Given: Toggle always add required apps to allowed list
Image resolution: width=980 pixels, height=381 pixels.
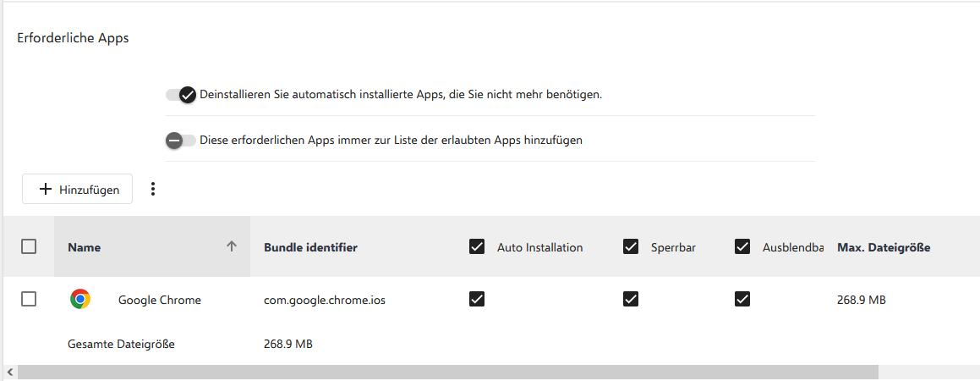Looking at the screenshot, I should [181, 141].
